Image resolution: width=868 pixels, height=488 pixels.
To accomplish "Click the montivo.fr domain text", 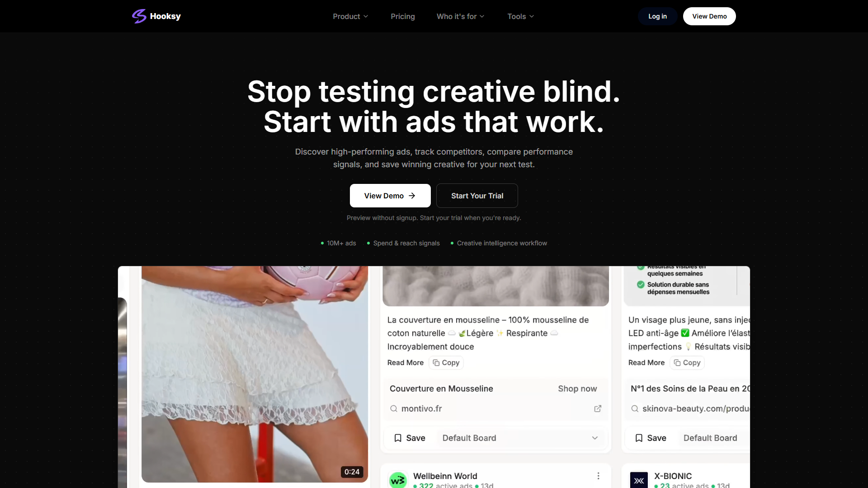I will click(421, 408).
